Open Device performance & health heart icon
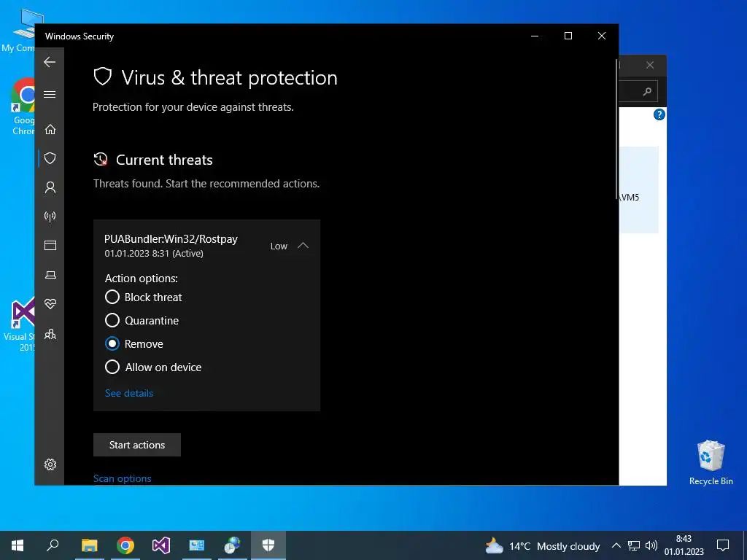This screenshot has width=747, height=560. click(50, 304)
